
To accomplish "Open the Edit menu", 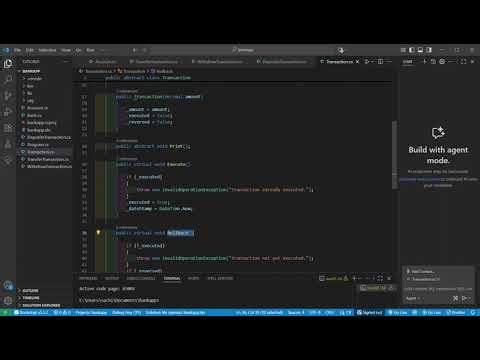I will click(30, 50).
